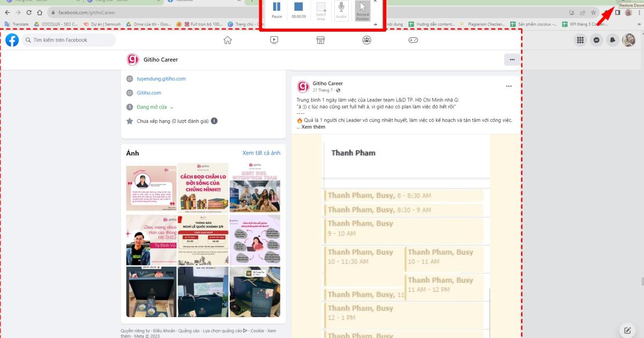Visit the Gitiho.com link
The height and width of the screenshot is (338, 644).
(149, 93)
